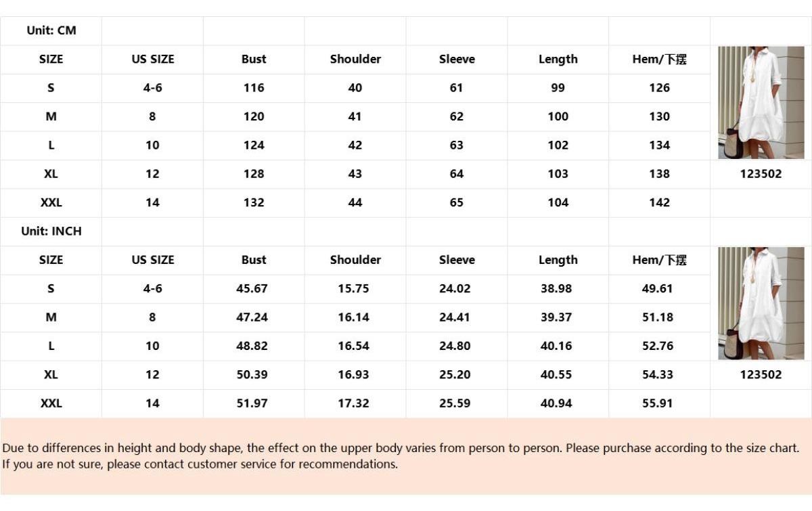Click the hem value 142 cell
The image size is (812, 511).
(659, 202)
